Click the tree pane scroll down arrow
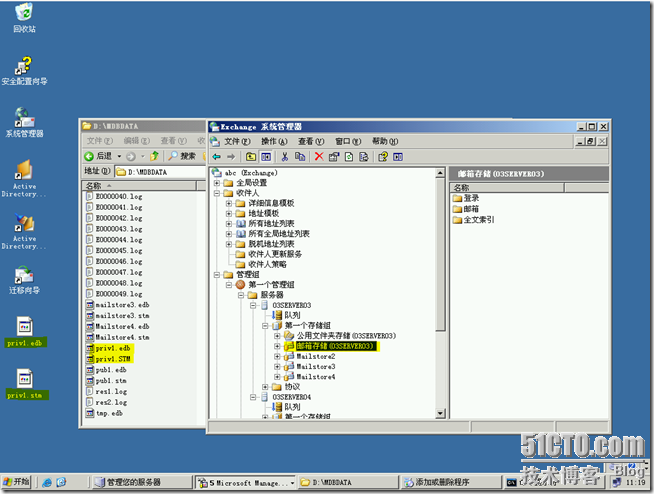 (x=440, y=413)
